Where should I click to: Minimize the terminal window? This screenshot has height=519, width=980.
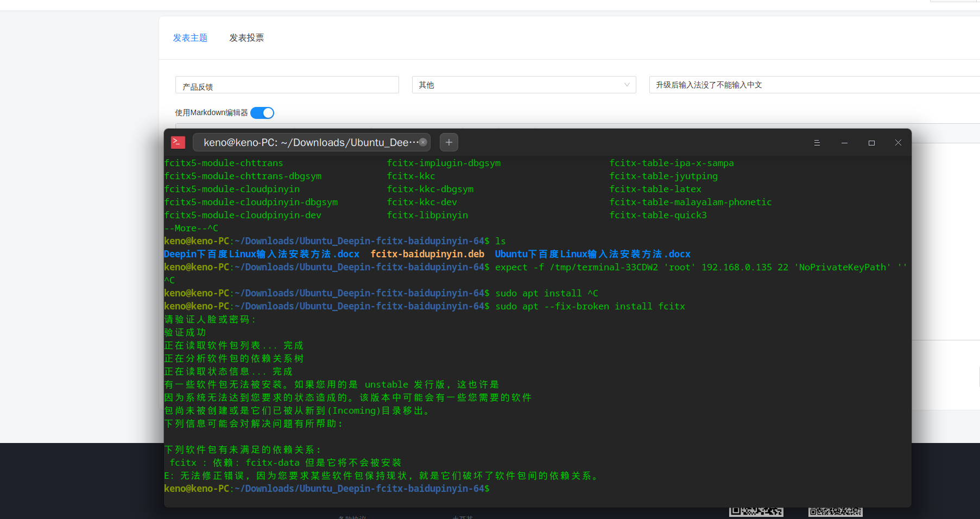pos(844,143)
